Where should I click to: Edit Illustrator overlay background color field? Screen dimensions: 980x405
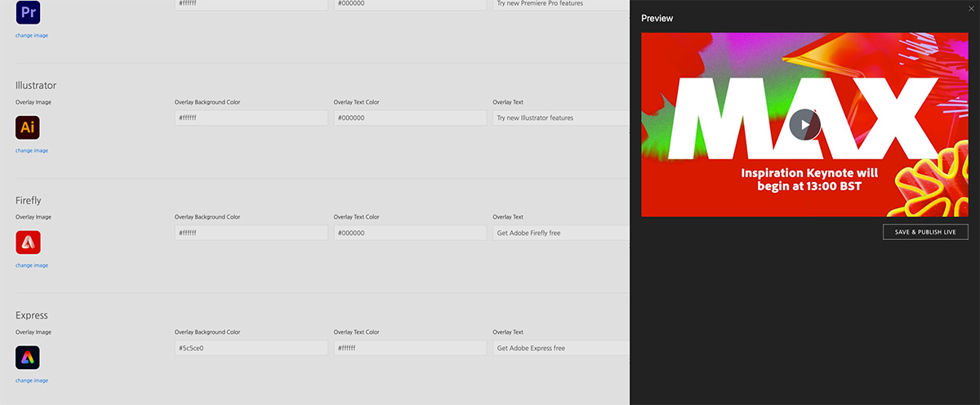pyautogui.click(x=251, y=118)
